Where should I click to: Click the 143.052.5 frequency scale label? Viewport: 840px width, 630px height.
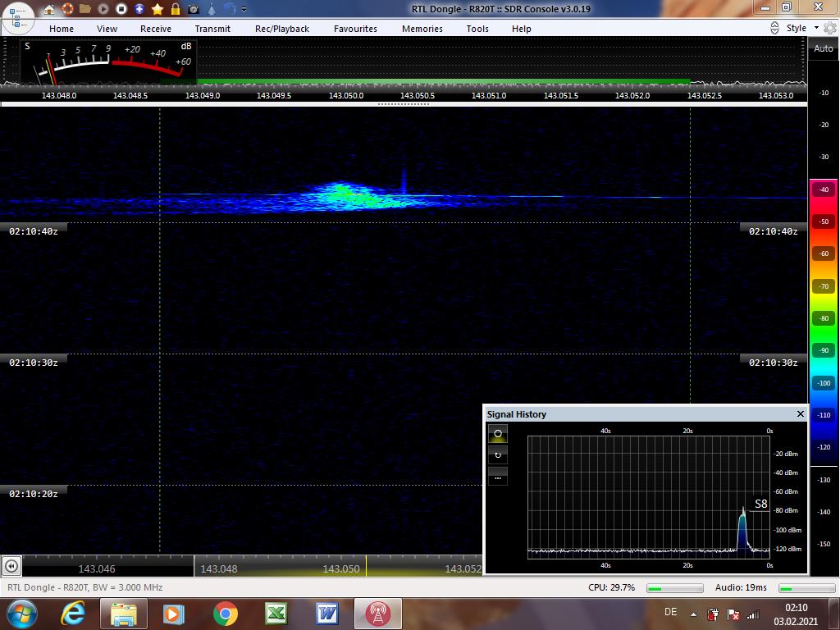point(705,96)
